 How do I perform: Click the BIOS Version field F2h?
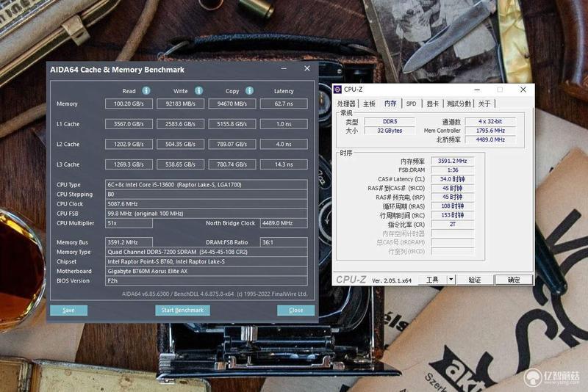click(207, 281)
